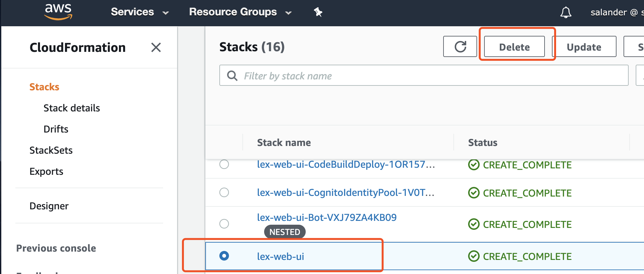Open Stack details in the sidebar
The height and width of the screenshot is (274, 644).
point(72,108)
